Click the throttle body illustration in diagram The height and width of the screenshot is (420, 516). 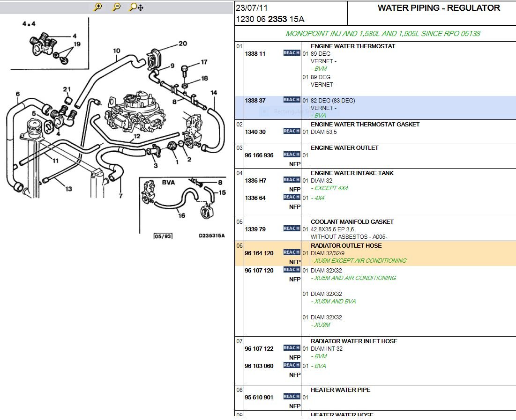[x=135, y=112]
